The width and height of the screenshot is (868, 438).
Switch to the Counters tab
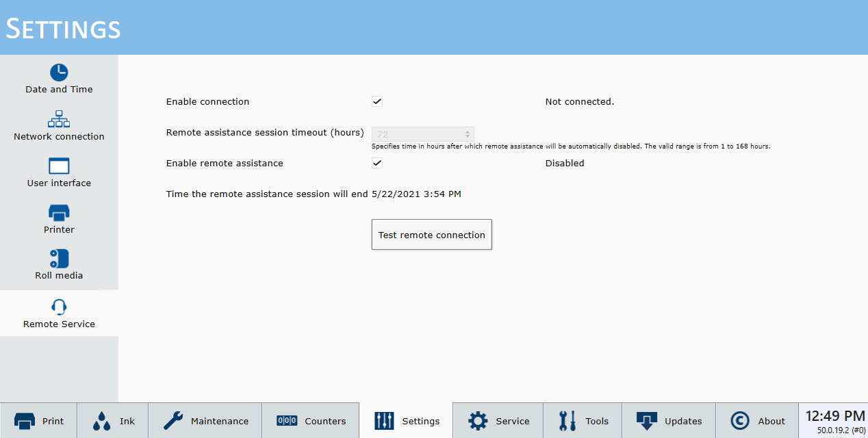click(x=311, y=421)
